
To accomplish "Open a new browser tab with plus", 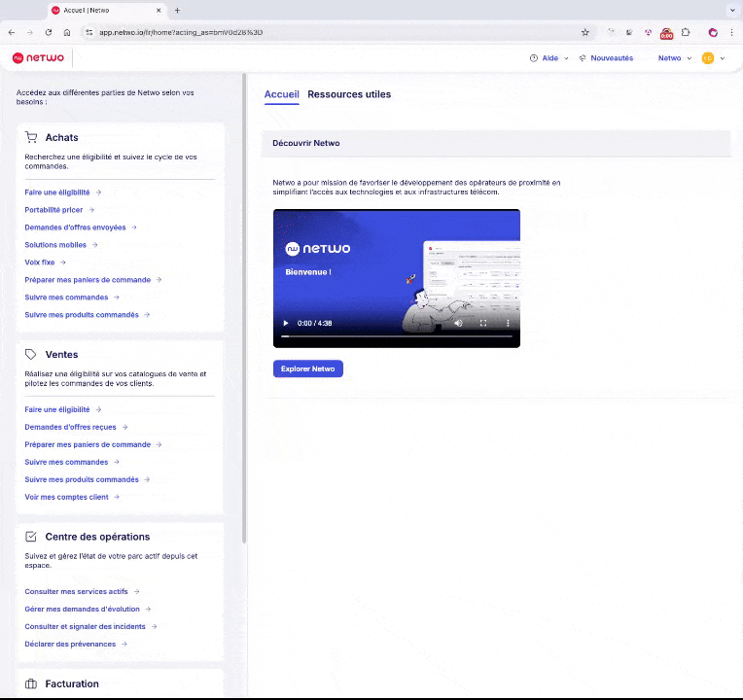I will [177, 10].
